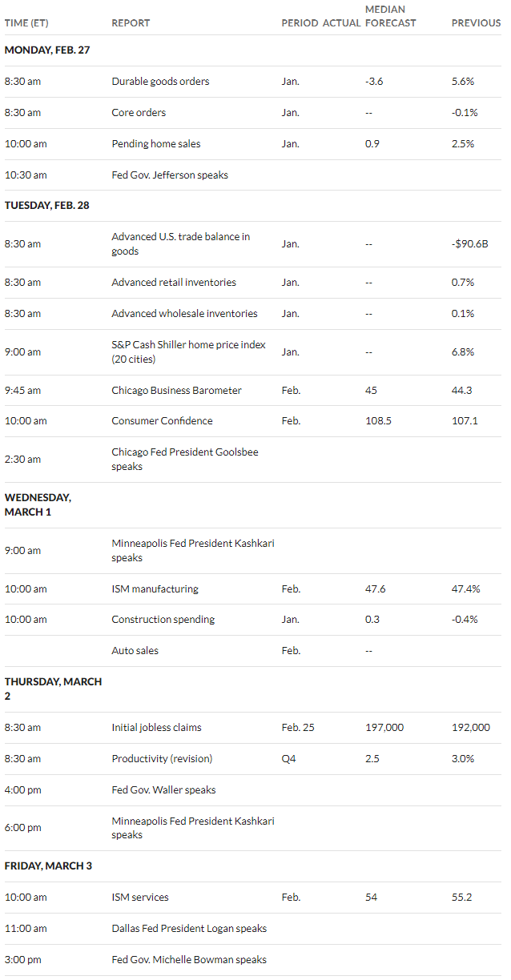Screen dimensions: 511x980
Task: Click Fed Gov. Jefferson speaks entry
Action: click(170, 175)
